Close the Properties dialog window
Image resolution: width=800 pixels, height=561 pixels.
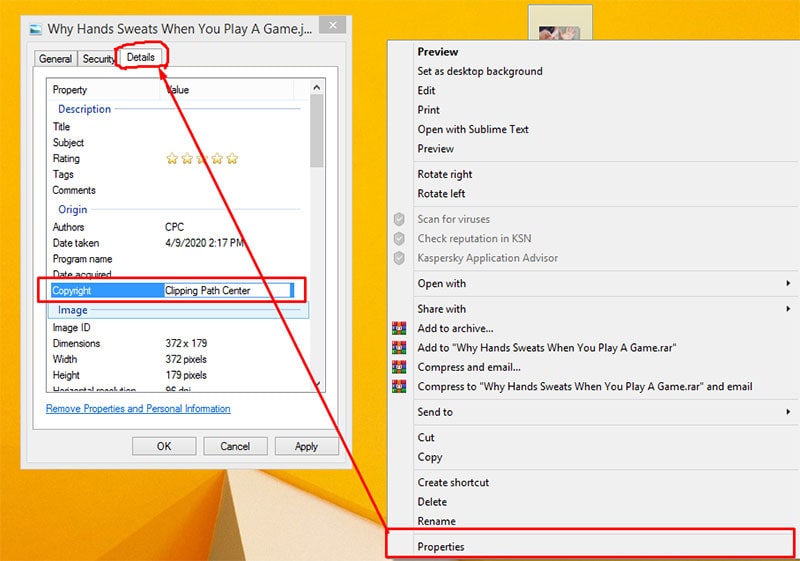[333, 25]
